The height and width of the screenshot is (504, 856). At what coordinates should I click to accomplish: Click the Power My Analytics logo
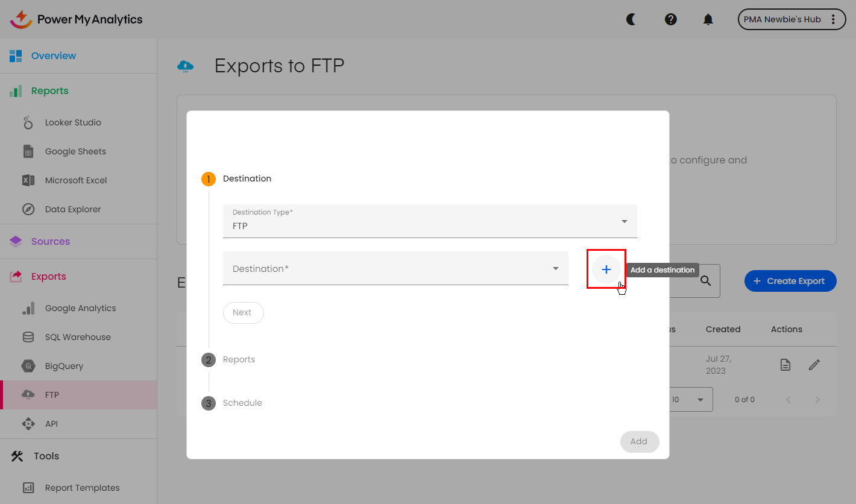[77, 19]
